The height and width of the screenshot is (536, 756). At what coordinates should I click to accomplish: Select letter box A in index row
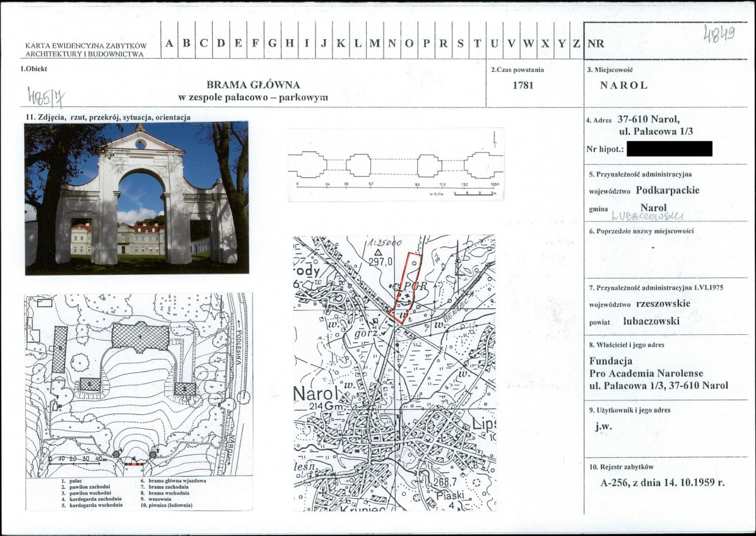coord(169,43)
